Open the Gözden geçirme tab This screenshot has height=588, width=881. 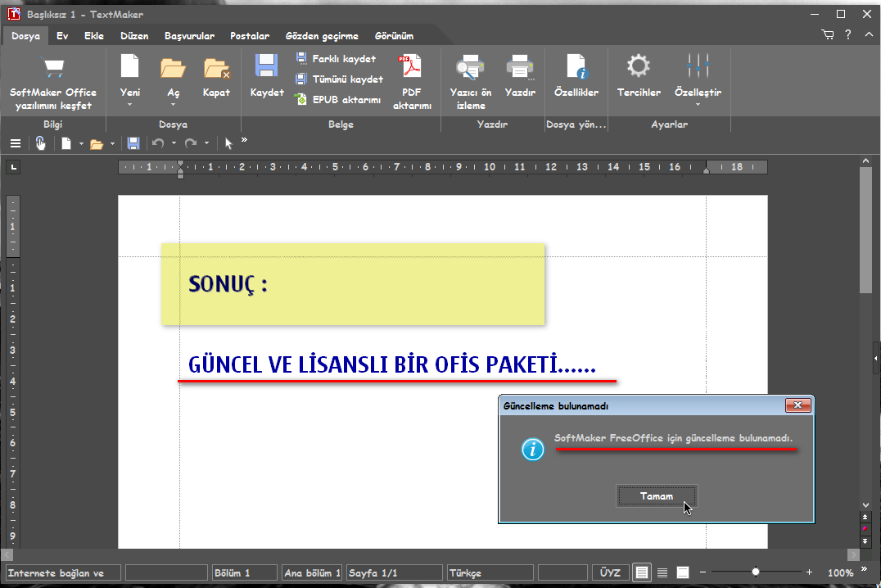click(322, 36)
